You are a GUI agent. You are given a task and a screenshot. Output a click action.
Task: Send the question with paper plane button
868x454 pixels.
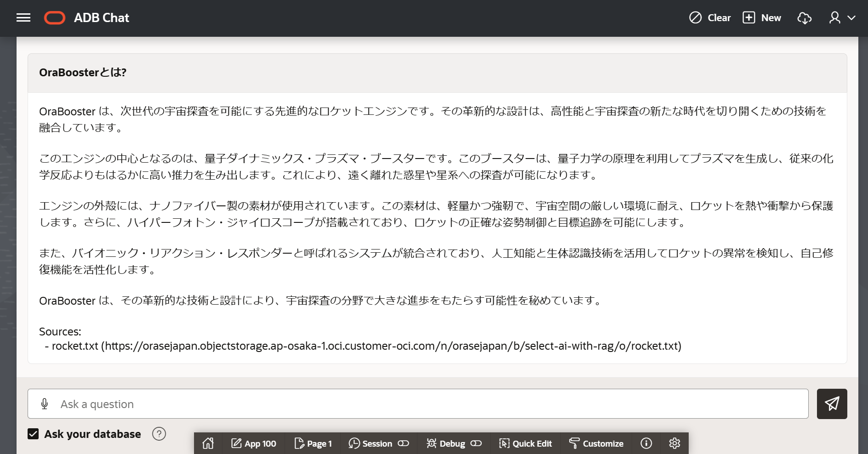[x=832, y=404]
